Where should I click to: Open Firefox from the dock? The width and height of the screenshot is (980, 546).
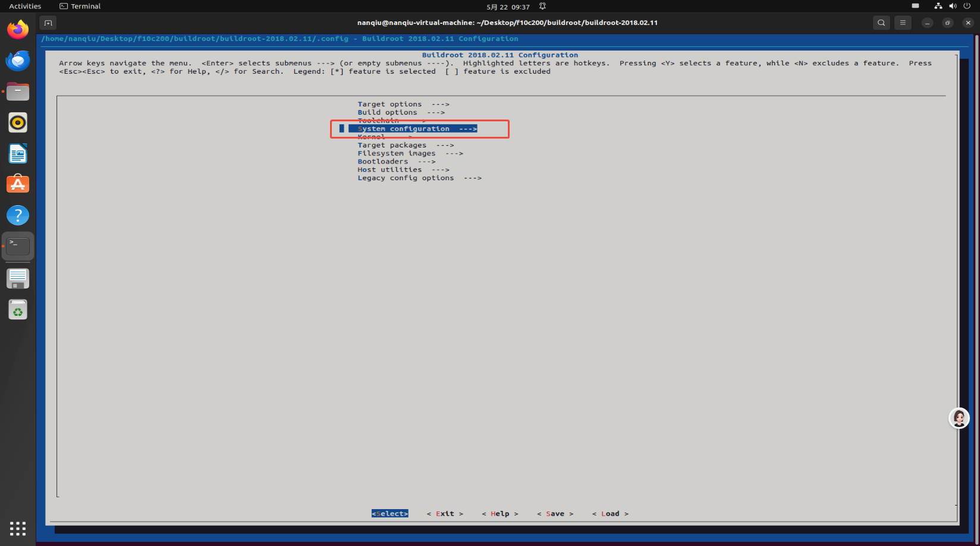pyautogui.click(x=18, y=29)
